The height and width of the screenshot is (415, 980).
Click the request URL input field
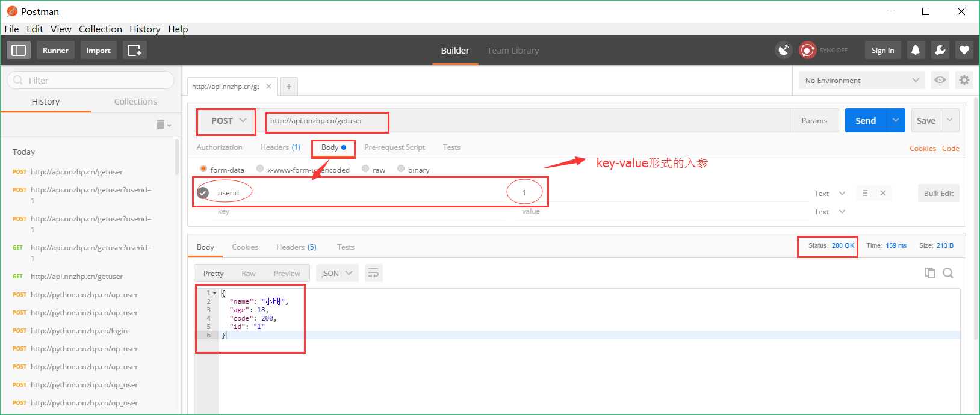pyautogui.click(x=527, y=120)
